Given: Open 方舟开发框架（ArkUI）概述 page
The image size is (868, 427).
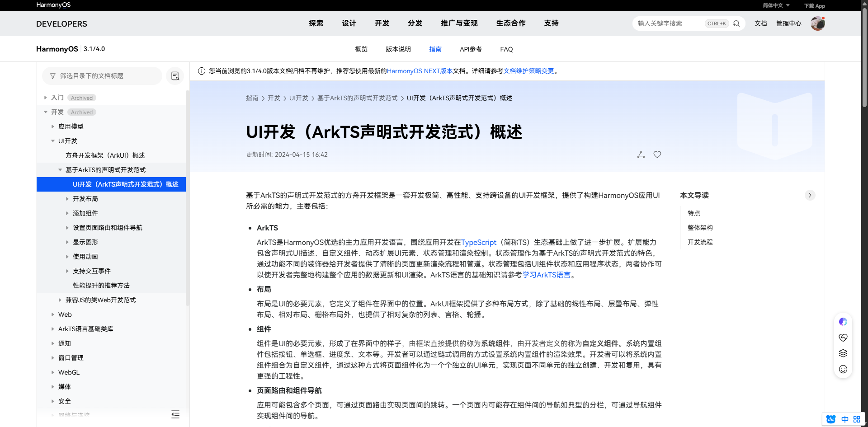Looking at the screenshot, I should coord(105,155).
